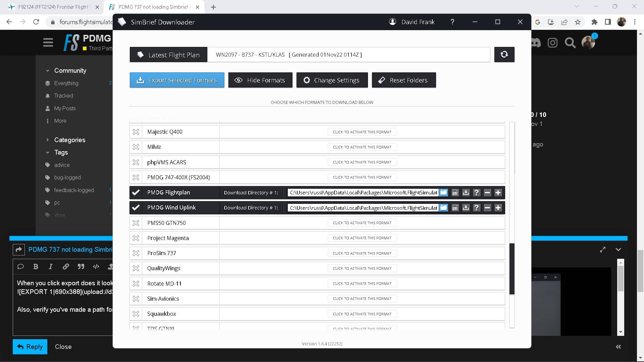Open Instagram link in forum header
Screen dimensions: 644x362
(552, 43)
